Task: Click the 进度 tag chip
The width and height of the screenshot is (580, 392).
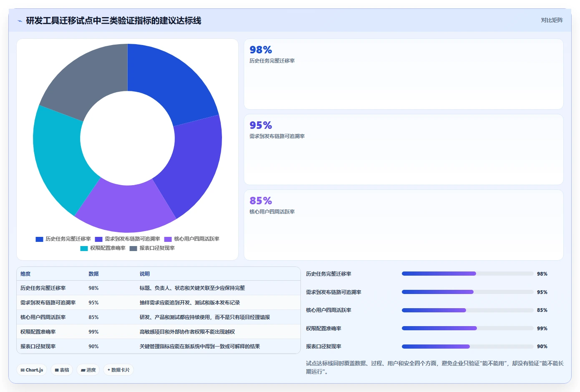Action: point(88,370)
